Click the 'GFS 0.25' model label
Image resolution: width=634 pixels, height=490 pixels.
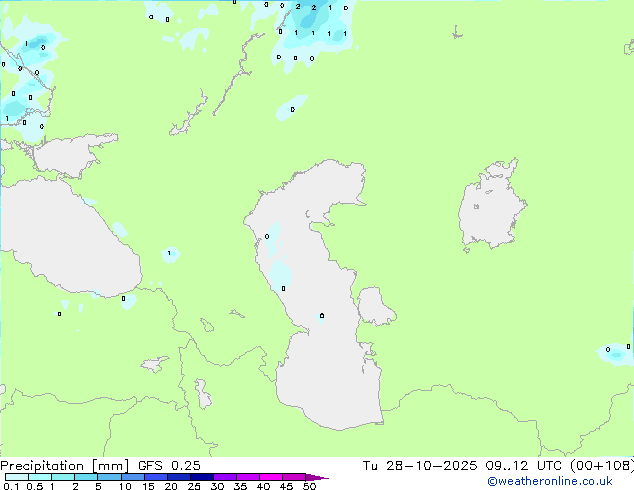169,466
